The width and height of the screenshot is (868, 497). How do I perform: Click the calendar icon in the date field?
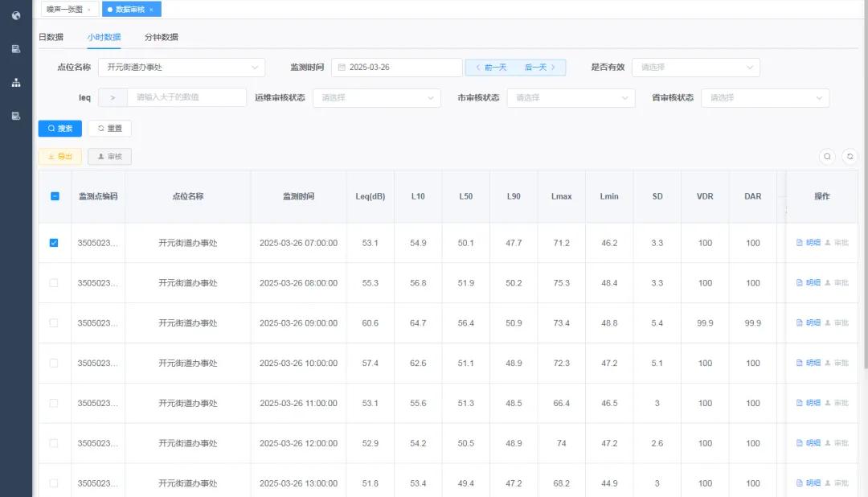tap(342, 67)
